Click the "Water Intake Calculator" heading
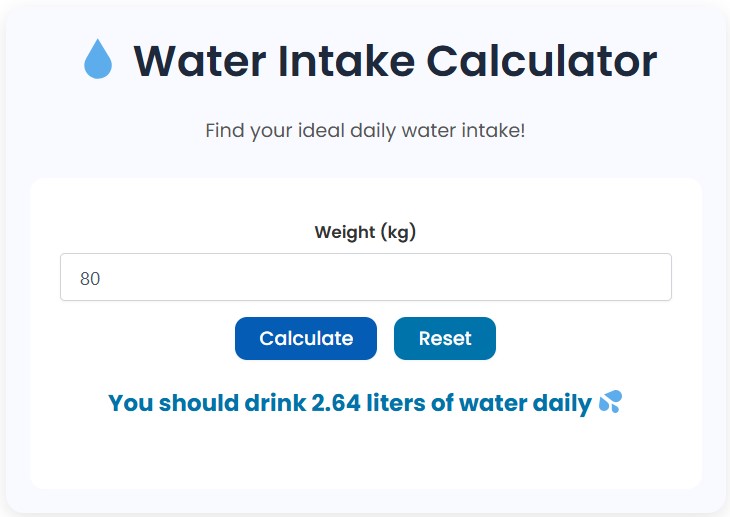Screen dimensions: 730x517 click(x=395, y=60)
